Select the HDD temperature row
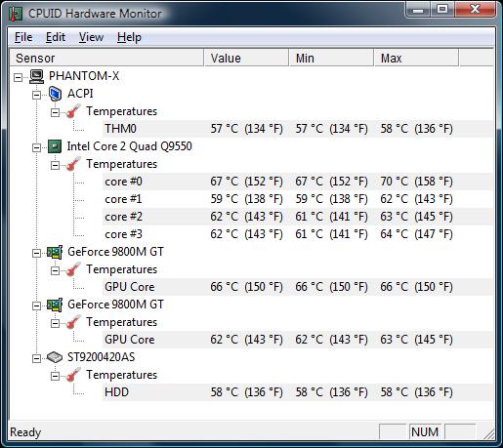 (x=297, y=392)
